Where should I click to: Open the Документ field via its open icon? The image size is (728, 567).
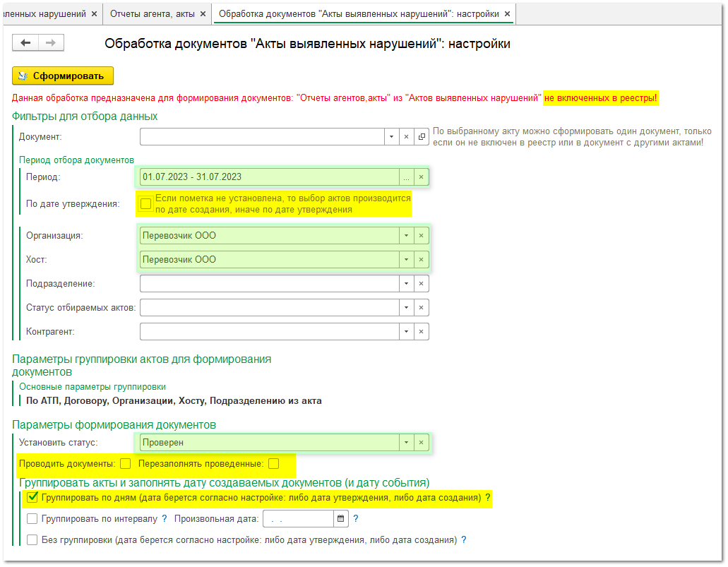coord(422,137)
